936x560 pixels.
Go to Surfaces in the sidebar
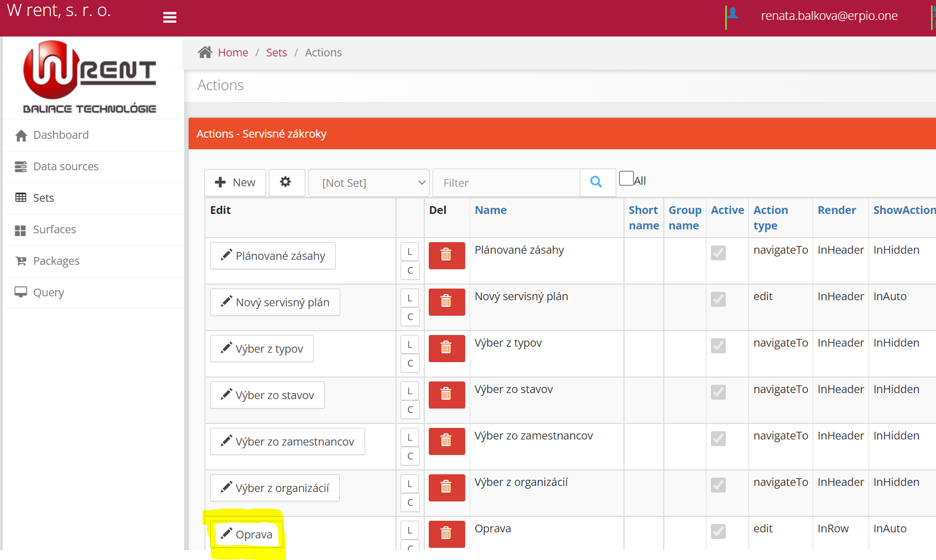click(x=54, y=229)
